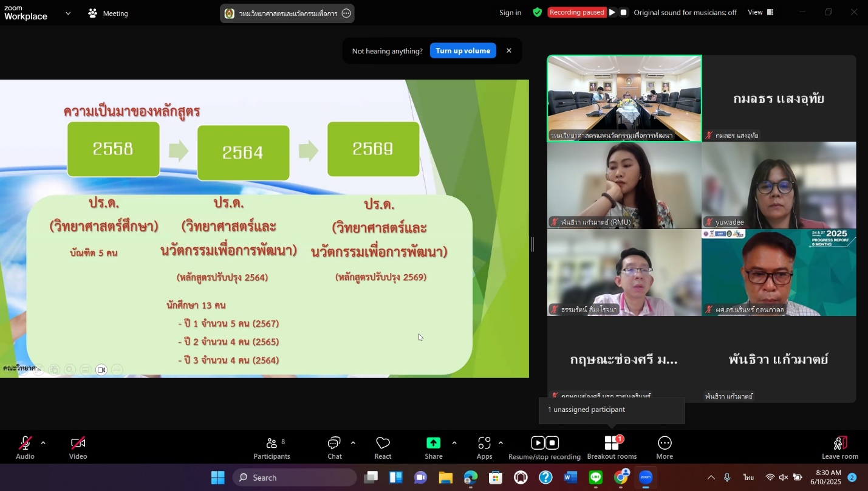Click the Sign in link
The height and width of the screenshot is (491, 868).
tap(510, 12)
